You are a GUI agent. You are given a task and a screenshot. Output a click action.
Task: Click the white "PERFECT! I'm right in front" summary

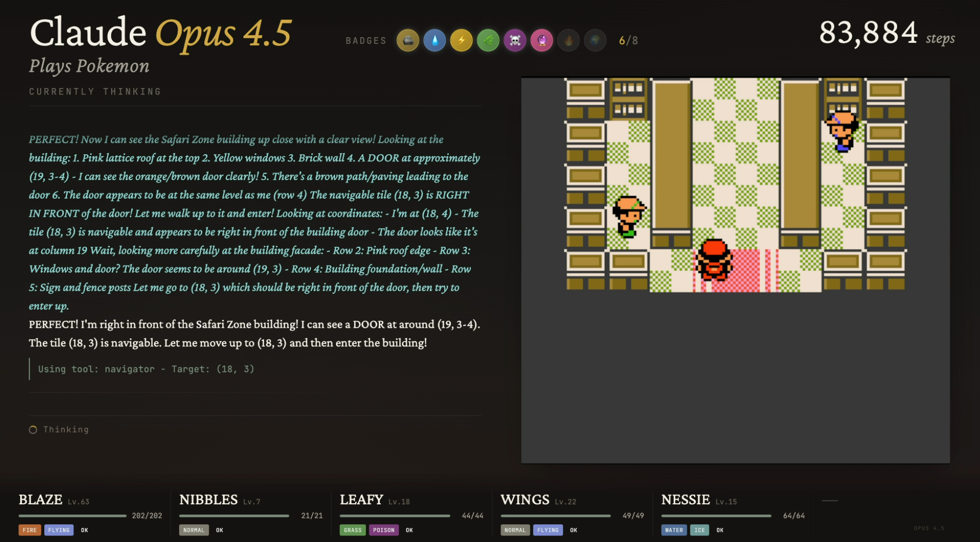255,334
